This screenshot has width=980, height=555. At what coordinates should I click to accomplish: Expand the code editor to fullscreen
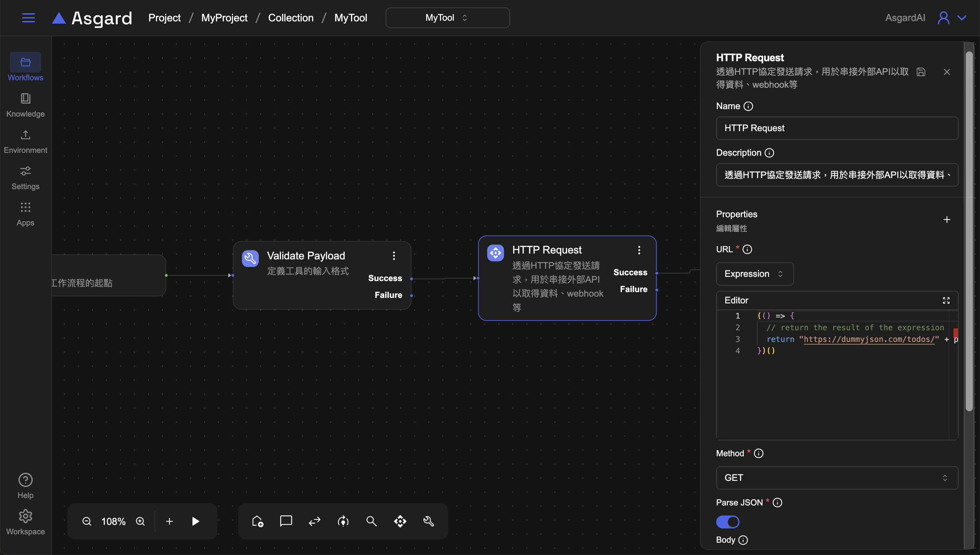tap(946, 300)
